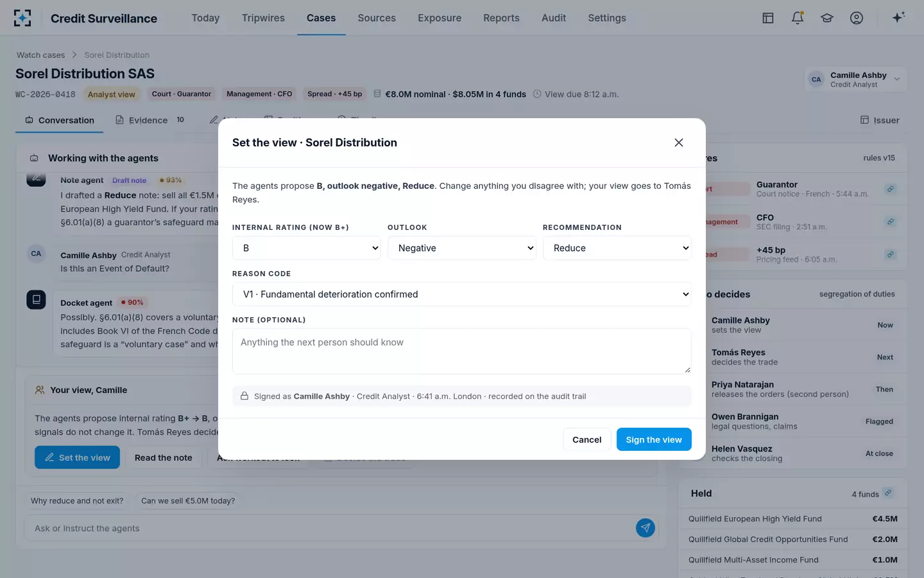Click the Sign the view button
Screen dimensions: 924x578
point(654,439)
